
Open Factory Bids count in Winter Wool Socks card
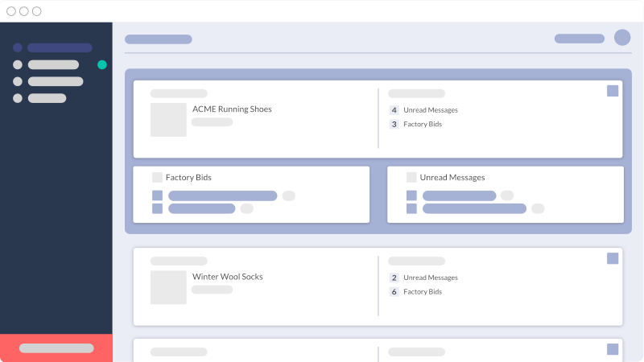click(415, 291)
